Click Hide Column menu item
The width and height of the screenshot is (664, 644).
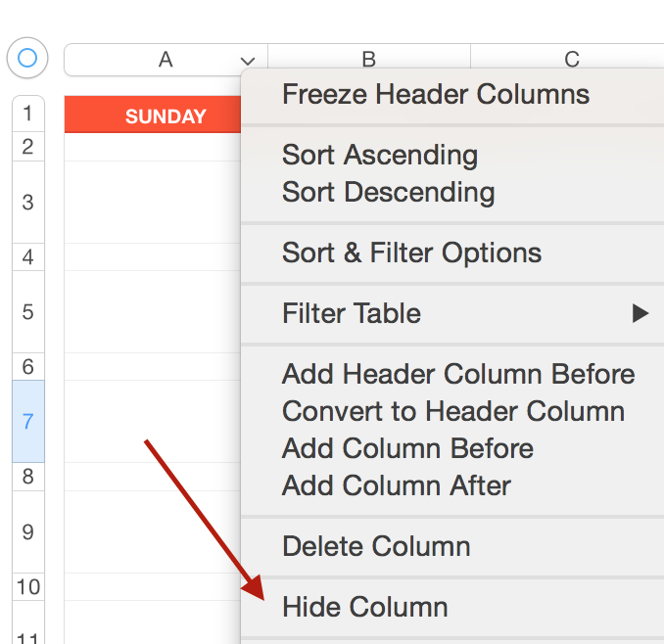[364, 607]
